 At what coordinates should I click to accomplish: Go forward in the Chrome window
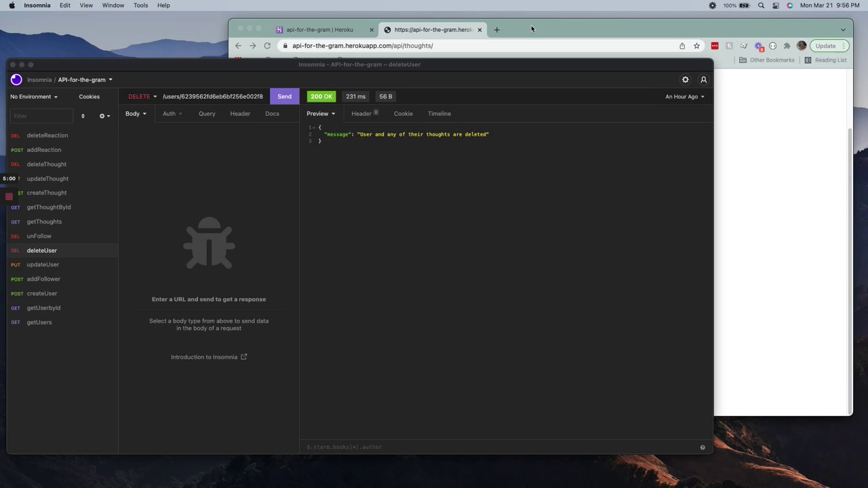coord(252,45)
